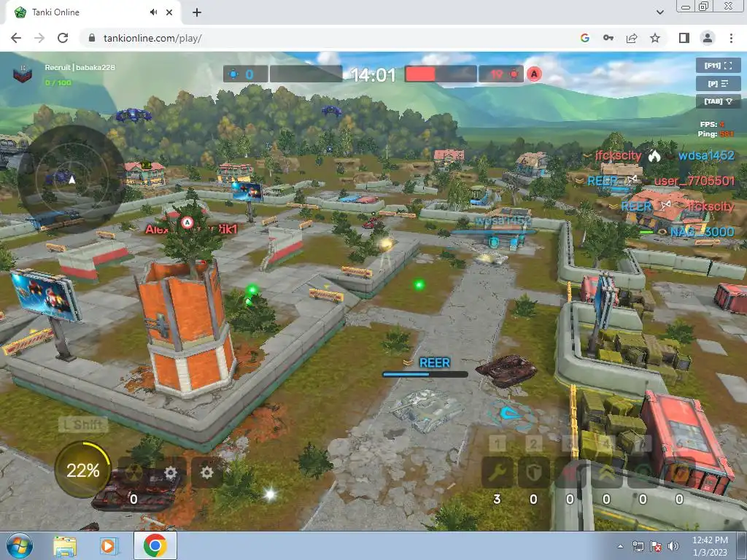
Task: Open saved passwords key icon
Action: 608,38
